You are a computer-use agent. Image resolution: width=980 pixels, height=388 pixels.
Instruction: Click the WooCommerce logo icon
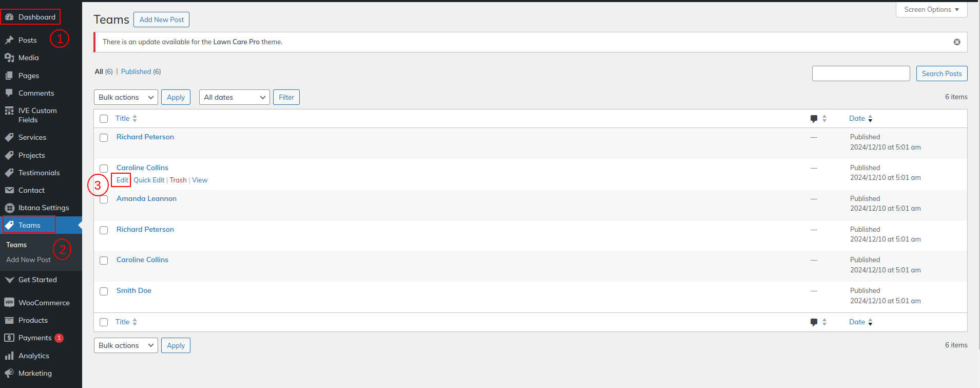[9, 303]
